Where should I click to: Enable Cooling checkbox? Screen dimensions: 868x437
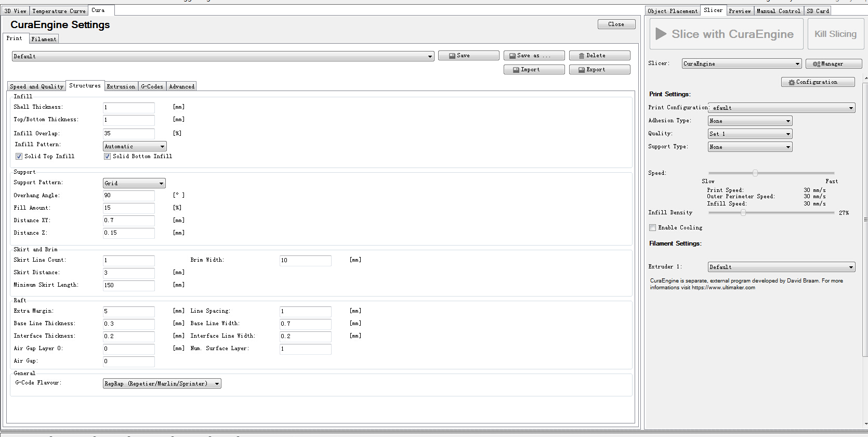[653, 228]
